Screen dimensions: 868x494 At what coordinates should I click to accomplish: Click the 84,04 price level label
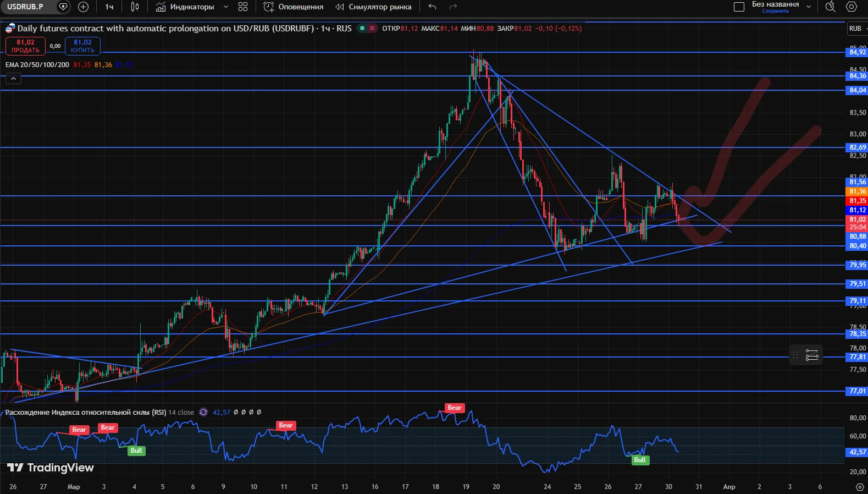click(857, 90)
